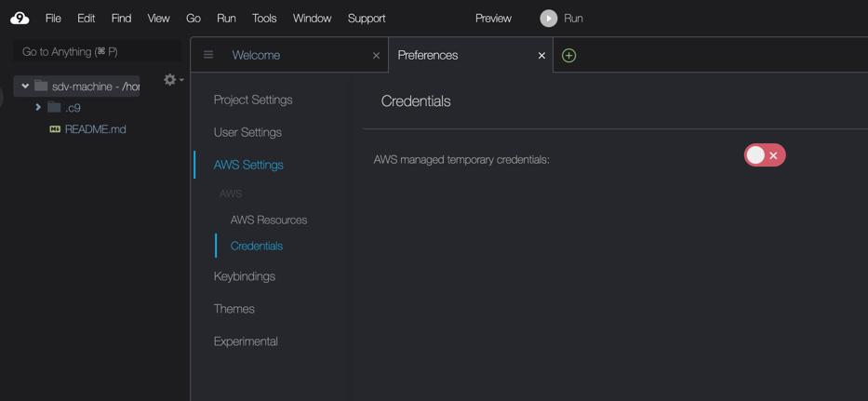The image size is (868, 401).
Task: Click the README.md markdown file icon
Action: click(55, 129)
